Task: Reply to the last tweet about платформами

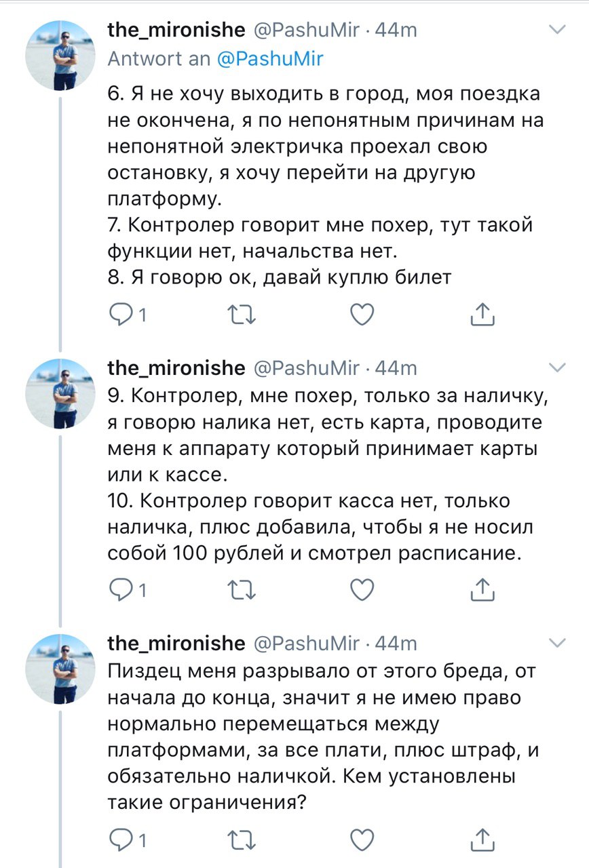Action: pos(121,838)
